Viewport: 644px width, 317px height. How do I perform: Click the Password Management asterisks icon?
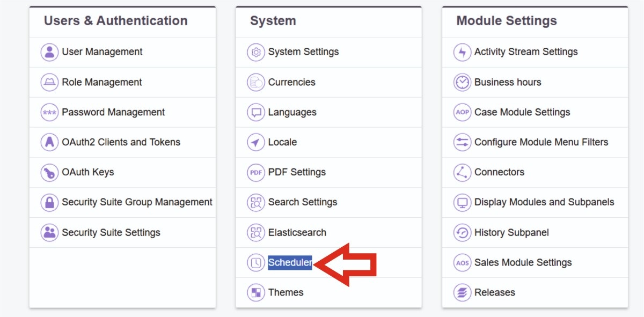pyautogui.click(x=49, y=112)
